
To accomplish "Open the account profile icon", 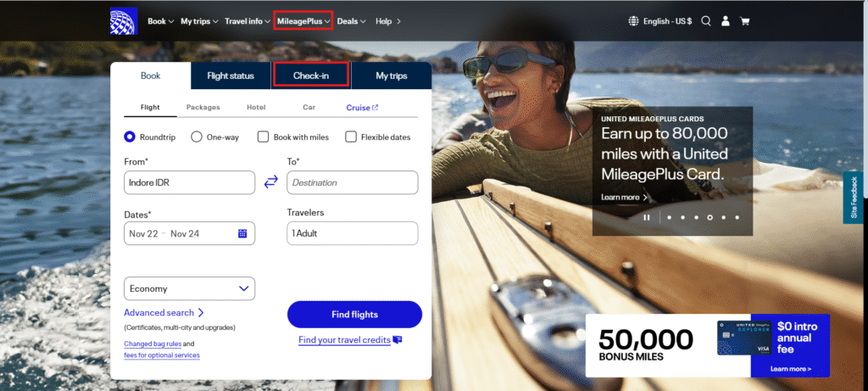I will click(726, 21).
